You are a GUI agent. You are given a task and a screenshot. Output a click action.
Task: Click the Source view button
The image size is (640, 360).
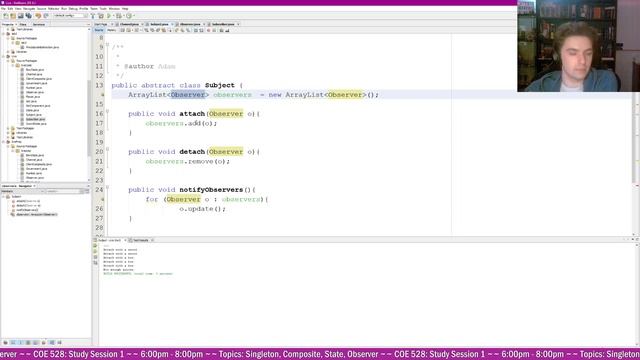tap(99, 30)
